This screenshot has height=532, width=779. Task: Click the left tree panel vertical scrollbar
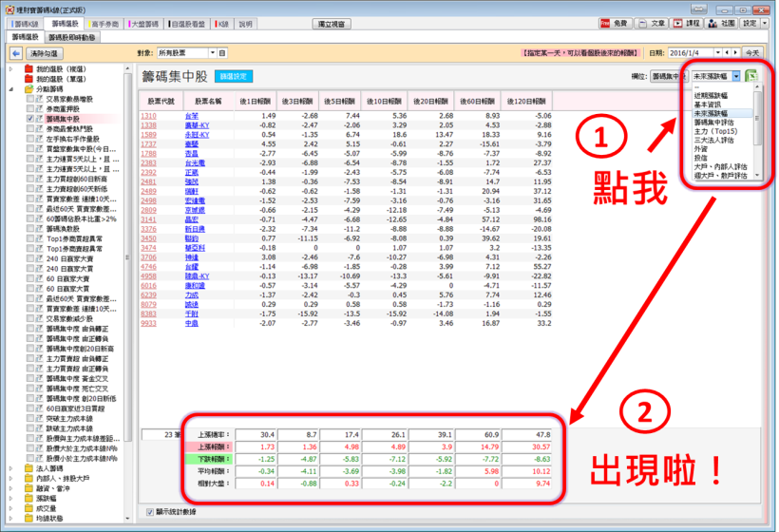[x=127, y=258]
